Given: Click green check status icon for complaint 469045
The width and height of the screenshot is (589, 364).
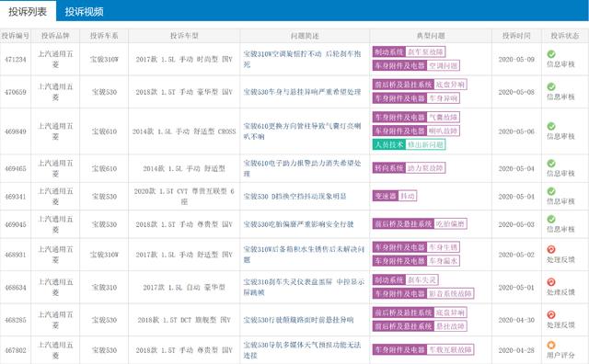Looking at the screenshot, I should coord(551,219).
